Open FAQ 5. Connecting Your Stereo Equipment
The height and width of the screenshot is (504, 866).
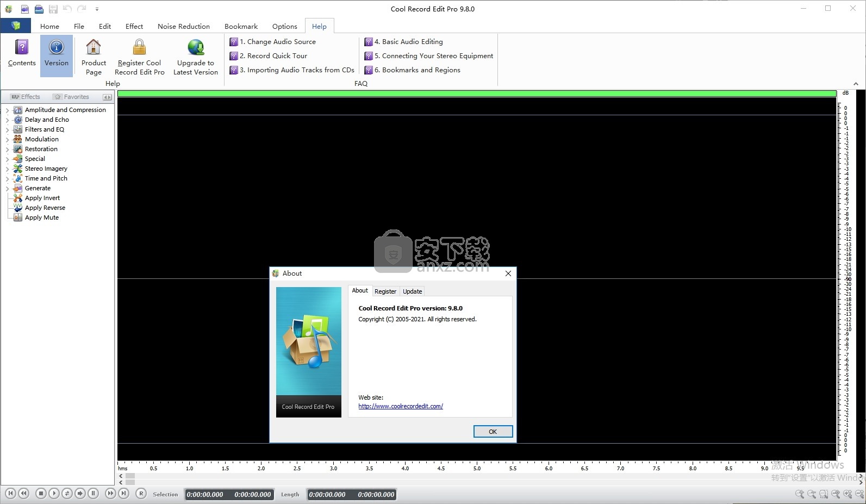point(429,56)
